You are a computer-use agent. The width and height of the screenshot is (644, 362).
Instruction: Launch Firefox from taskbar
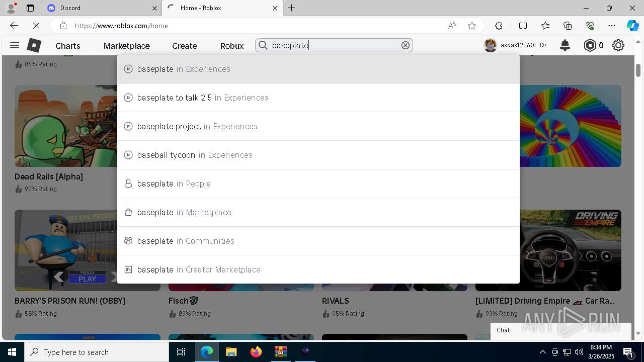256,352
